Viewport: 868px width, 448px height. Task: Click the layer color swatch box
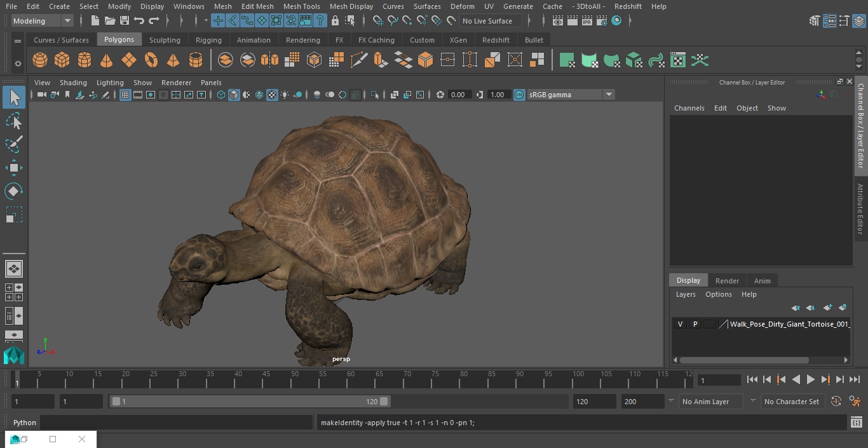tap(710, 324)
